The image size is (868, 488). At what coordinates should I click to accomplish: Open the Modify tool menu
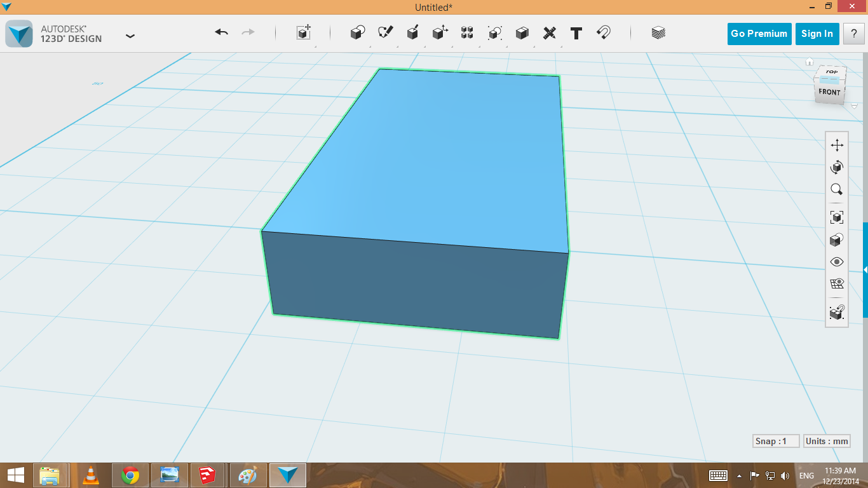(440, 33)
